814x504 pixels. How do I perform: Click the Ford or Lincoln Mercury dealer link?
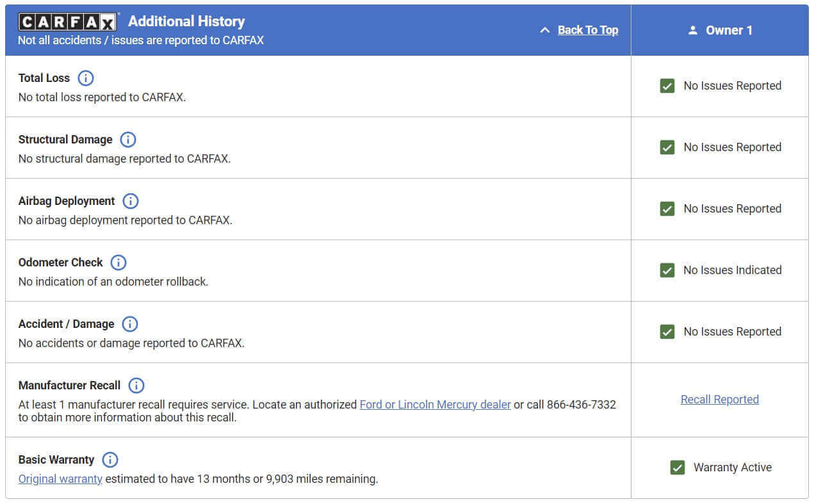(x=435, y=404)
